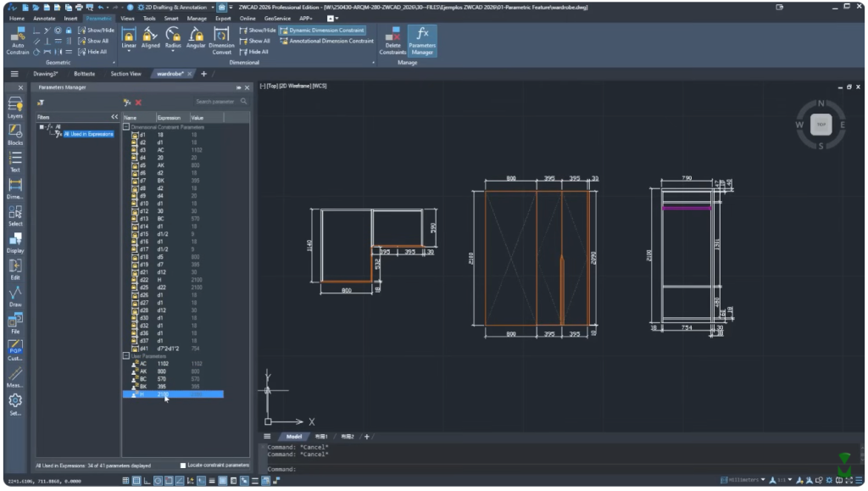Click the command line input field

(x=562, y=469)
